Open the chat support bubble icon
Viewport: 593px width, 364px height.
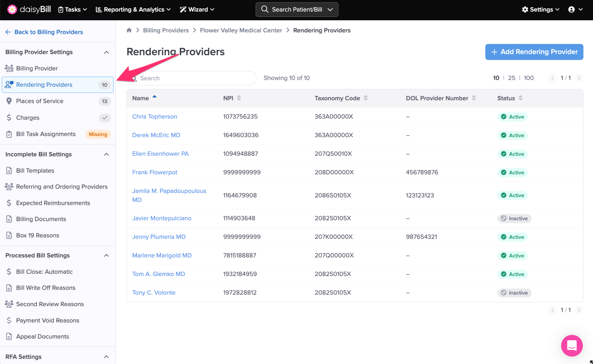(x=572, y=345)
